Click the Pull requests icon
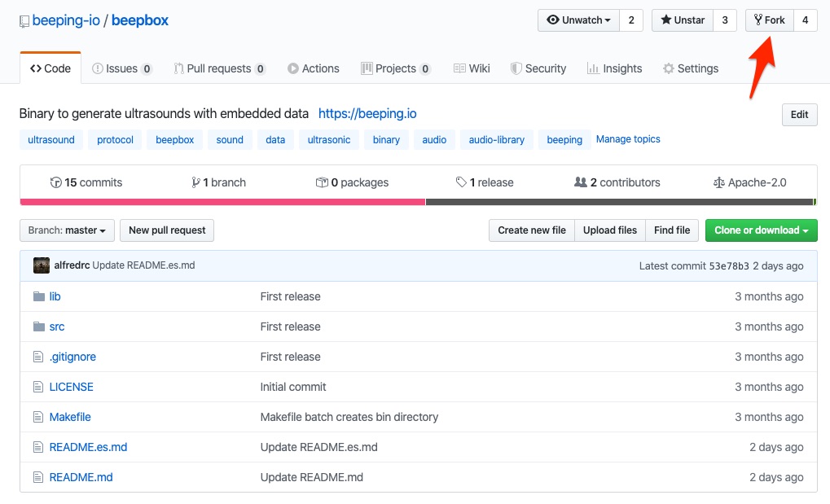Image resolution: width=830 pixels, height=504 pixels. [x=179, y=69]
